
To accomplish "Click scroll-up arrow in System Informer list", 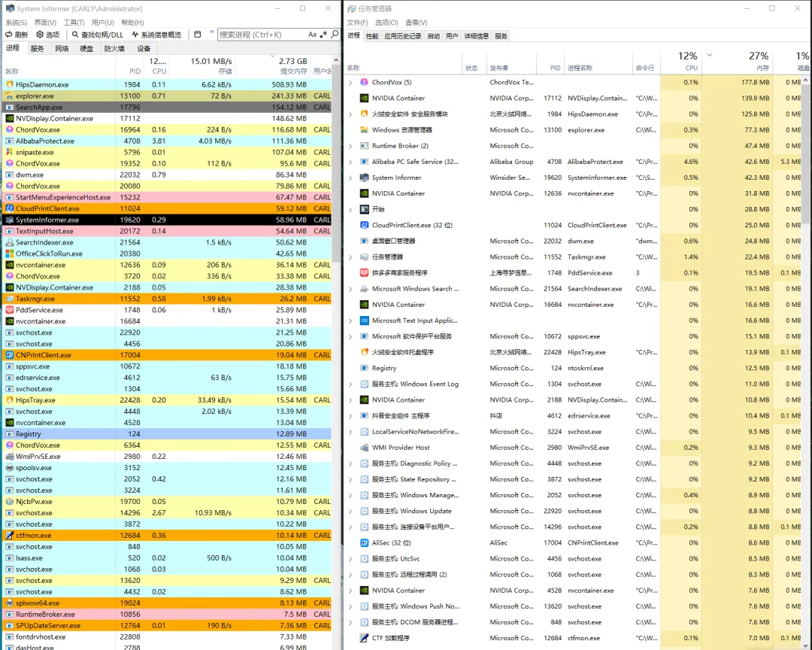I will pos(335,60).
